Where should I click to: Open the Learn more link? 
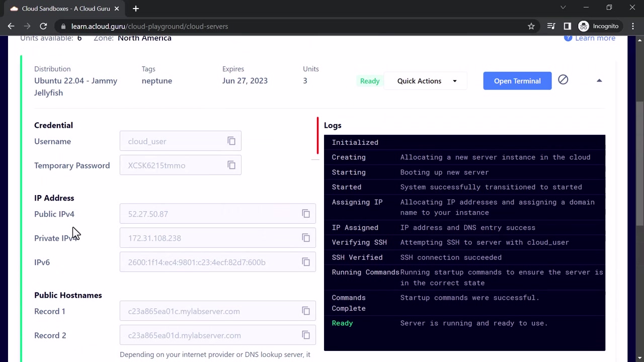point(595,38)
